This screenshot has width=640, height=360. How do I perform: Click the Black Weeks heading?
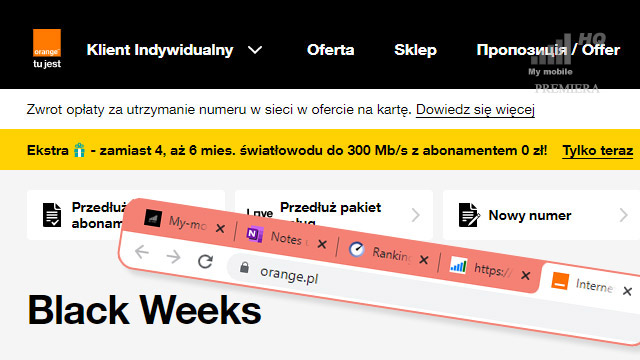click(144, 311)
